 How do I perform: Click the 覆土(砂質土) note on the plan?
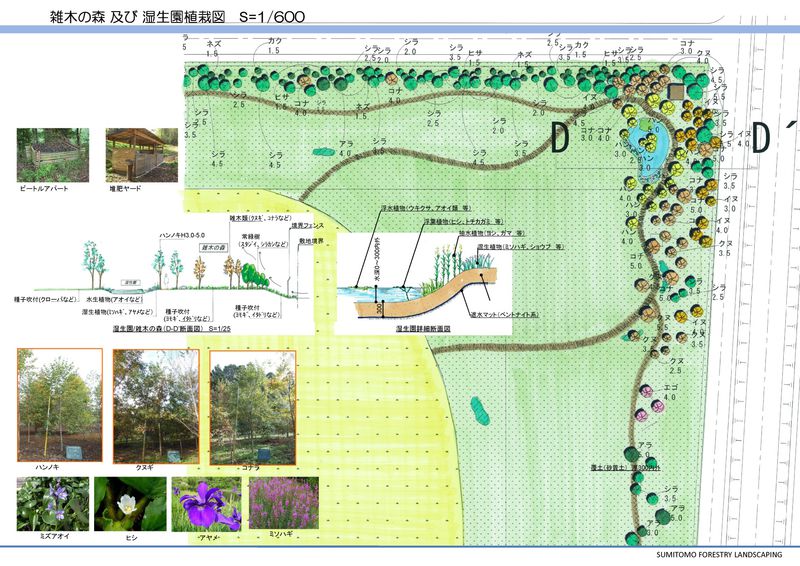[x=624, y=466]
